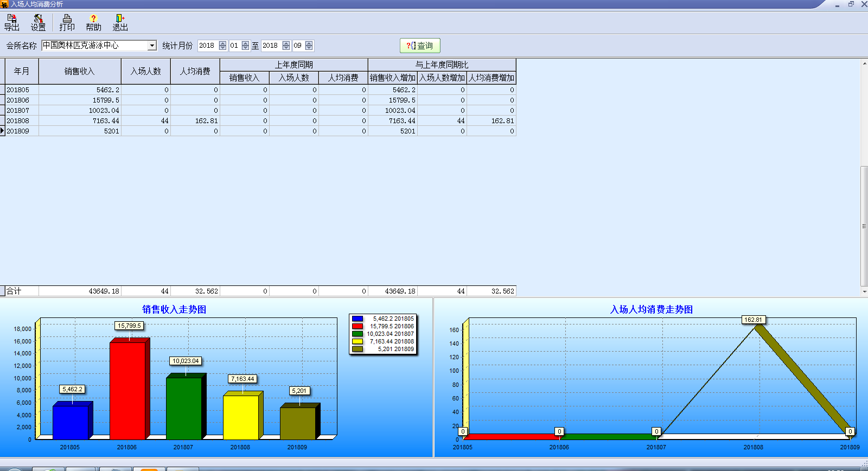Click the 导出 export toolbar icon
This screenshot has width=868, height=471.
pyautogui.click(x=11, y=23)
